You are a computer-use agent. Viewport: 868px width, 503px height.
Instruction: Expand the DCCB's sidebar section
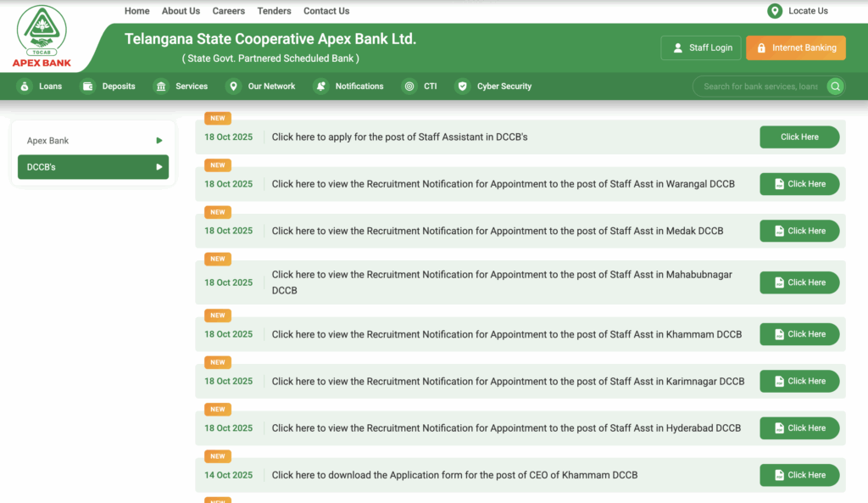coord(93,167)
